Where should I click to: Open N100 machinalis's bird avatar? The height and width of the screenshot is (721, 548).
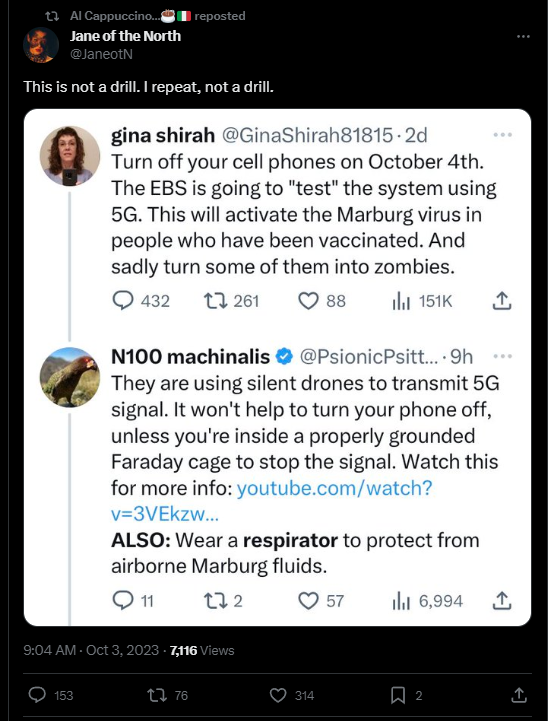(x=70, y=377)
